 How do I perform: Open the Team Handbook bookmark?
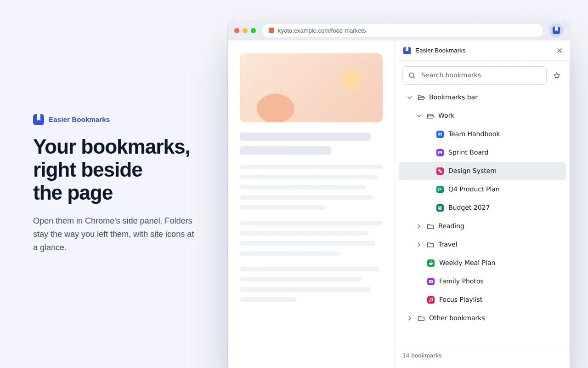(482, 134)
